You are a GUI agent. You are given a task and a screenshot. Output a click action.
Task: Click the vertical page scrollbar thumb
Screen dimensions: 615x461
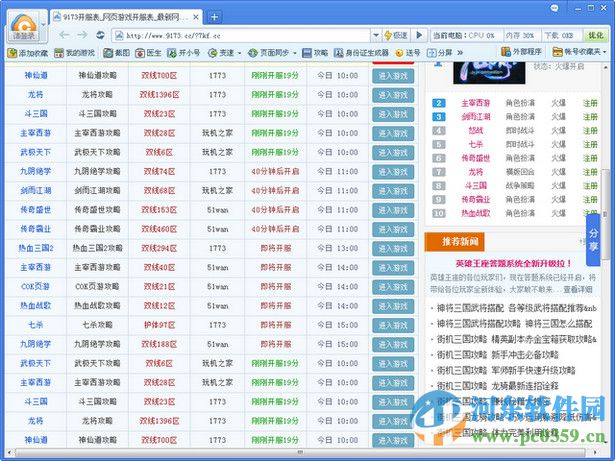tap(605, 214)
